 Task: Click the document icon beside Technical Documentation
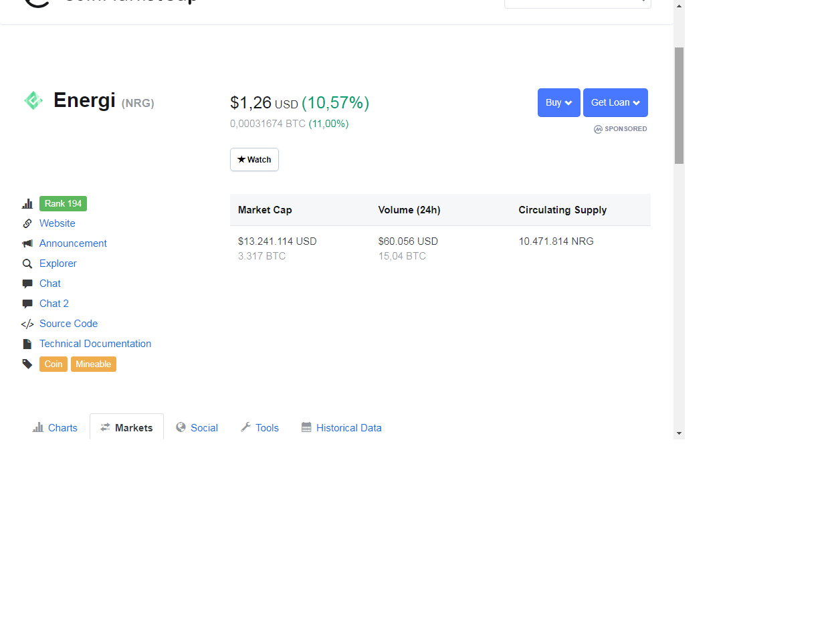[x=27, y=344]
